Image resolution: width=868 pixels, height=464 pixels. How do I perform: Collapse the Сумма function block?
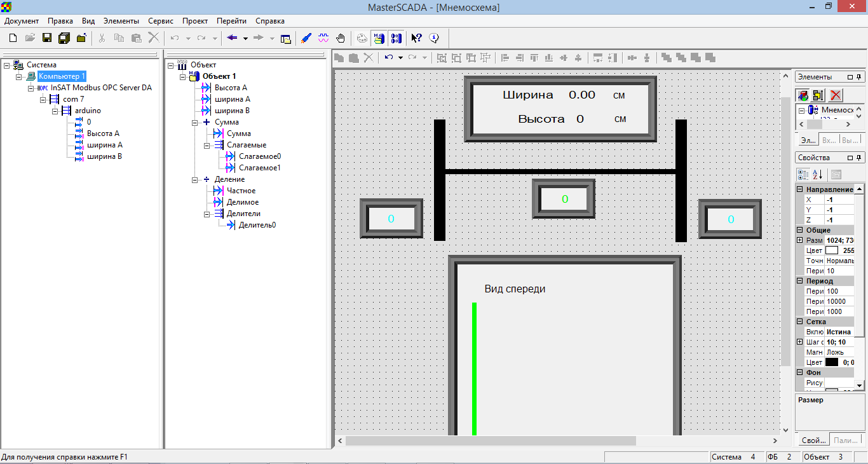[195, 122]
